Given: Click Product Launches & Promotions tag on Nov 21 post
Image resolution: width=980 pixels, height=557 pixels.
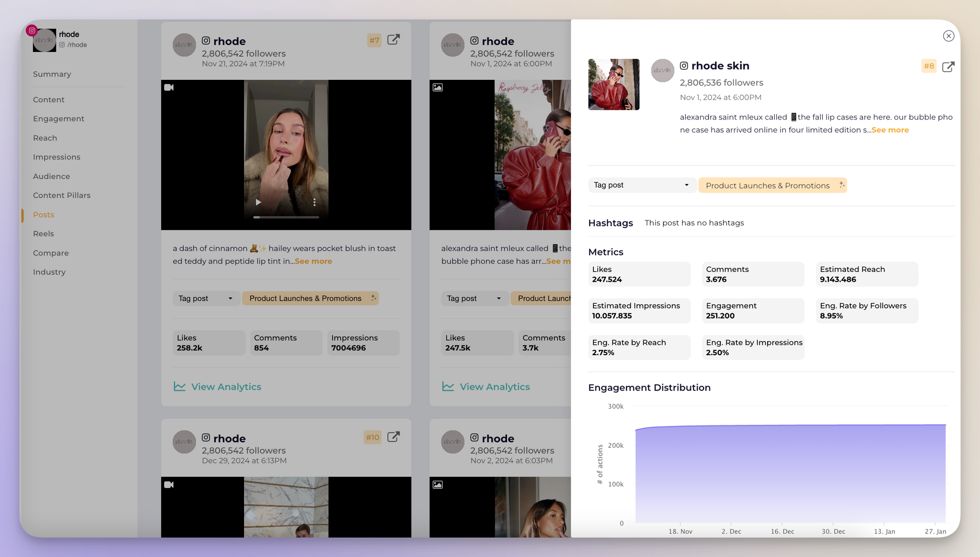Looking at the screenshot, I should coord(310,298).
